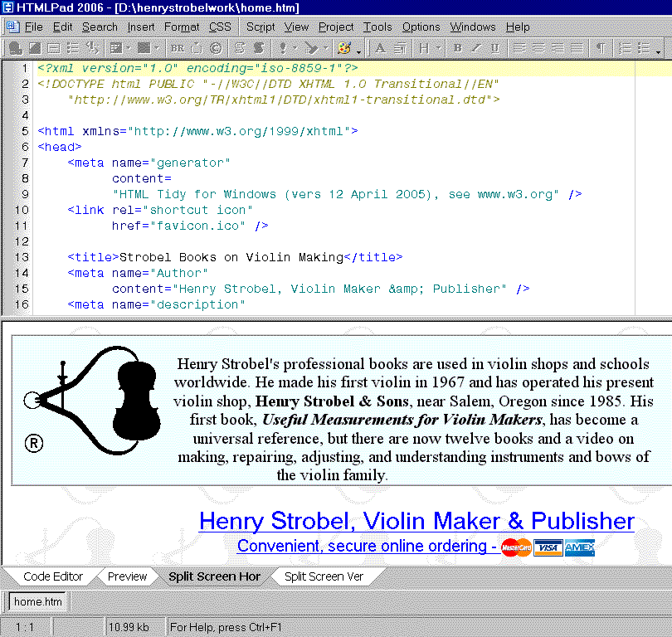Click the AMEX card logo in preview
This screenshot has width=672, height=637.
580,548
